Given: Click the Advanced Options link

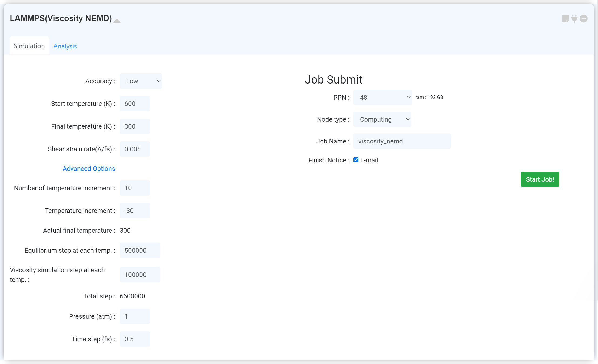Looking at the screenshot, I should [x=89, y=169].
